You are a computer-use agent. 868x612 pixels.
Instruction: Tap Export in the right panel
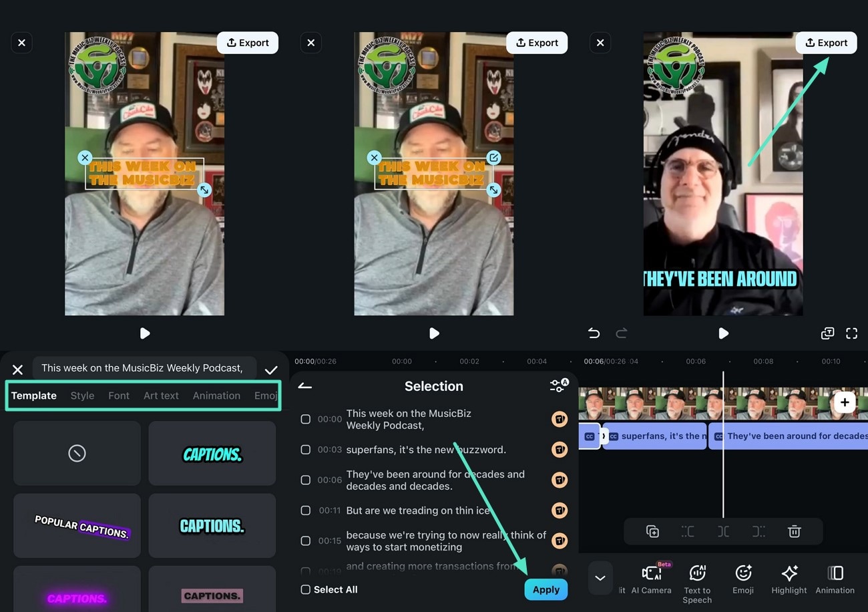(x=826, y=43)
